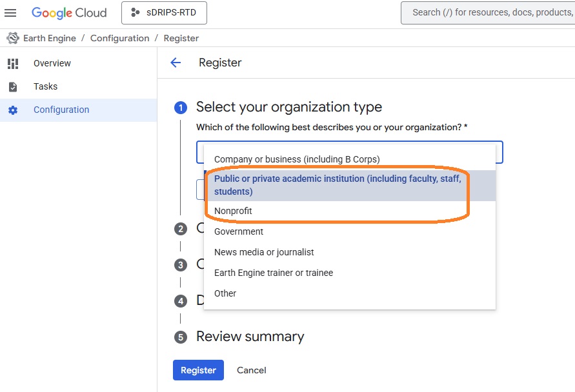The width and height of the screenshot is (575, 392).
Task: Click the Cancel button
Action: 252,370
